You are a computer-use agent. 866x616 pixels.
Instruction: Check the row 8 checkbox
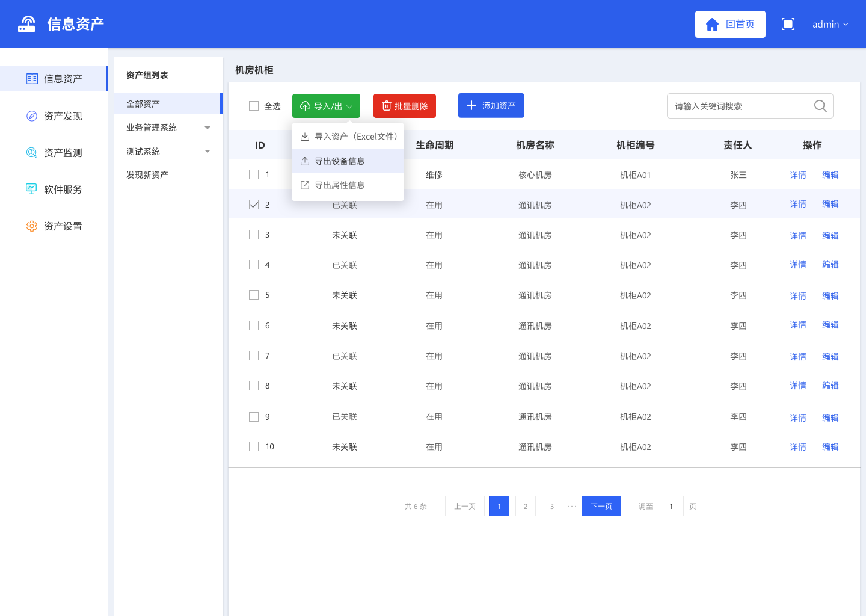(x=254, y=386)
